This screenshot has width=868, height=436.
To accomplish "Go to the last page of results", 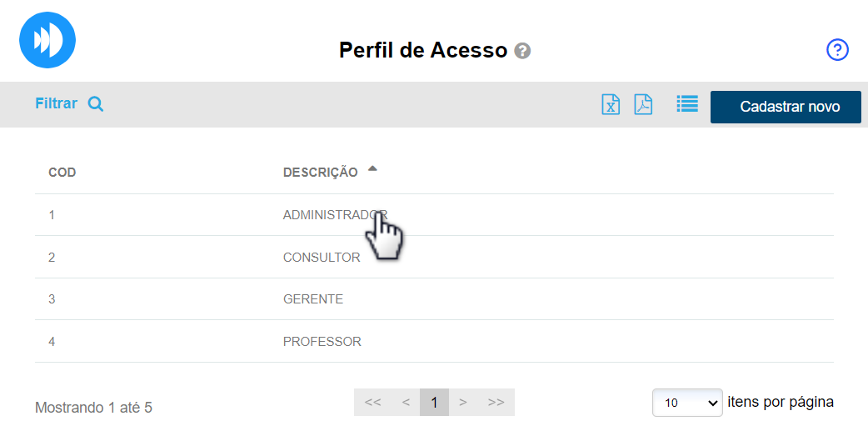I will [x=496, y=402].
